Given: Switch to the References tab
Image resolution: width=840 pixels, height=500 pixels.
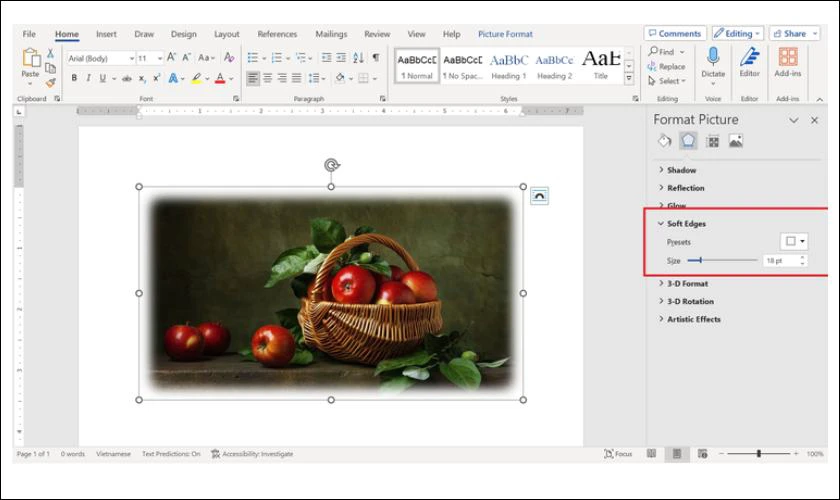Looking at the screenshot, I should coord(277,34).
